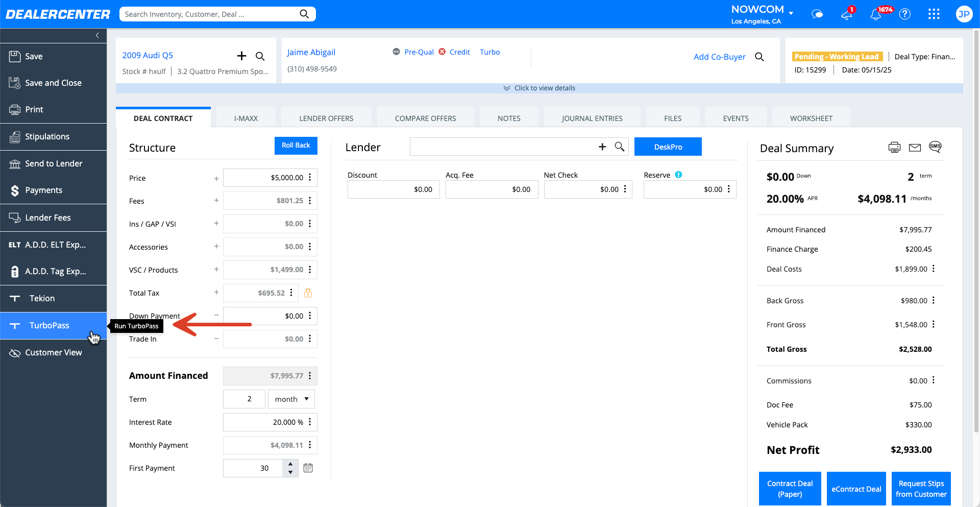
Task: Switch to the Compare Offers tab
Action: [425, 118]
